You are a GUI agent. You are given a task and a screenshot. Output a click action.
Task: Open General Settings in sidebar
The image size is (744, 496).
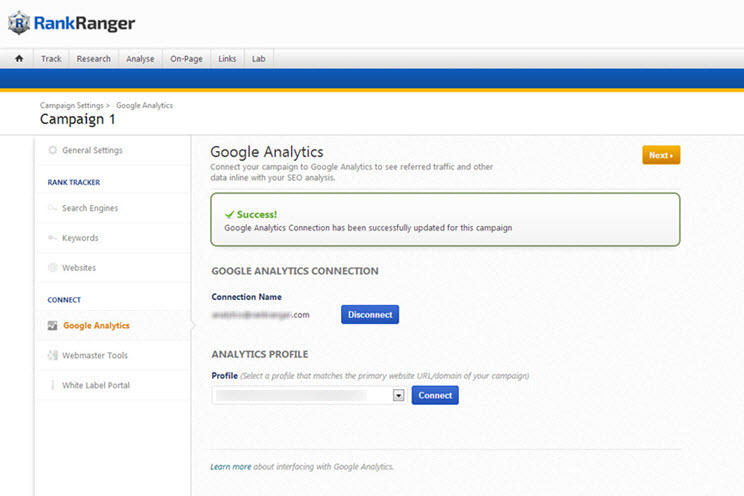tap(93, 150)
